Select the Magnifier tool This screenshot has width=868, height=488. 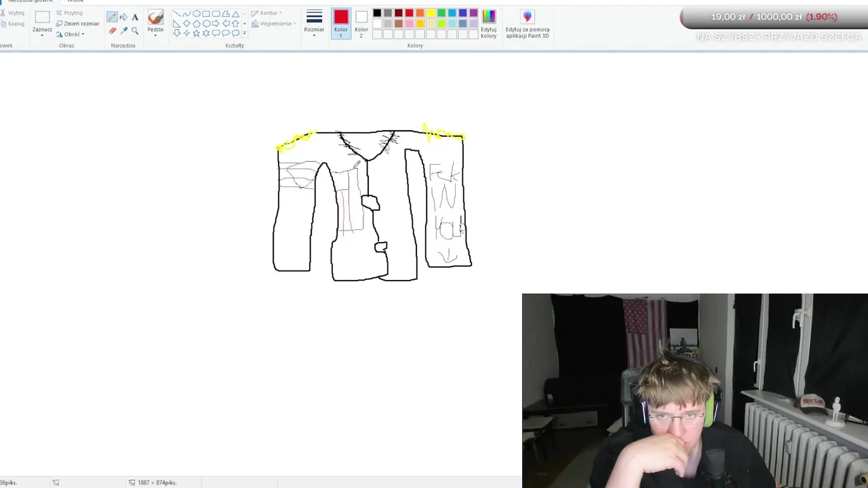click(135, 30)
